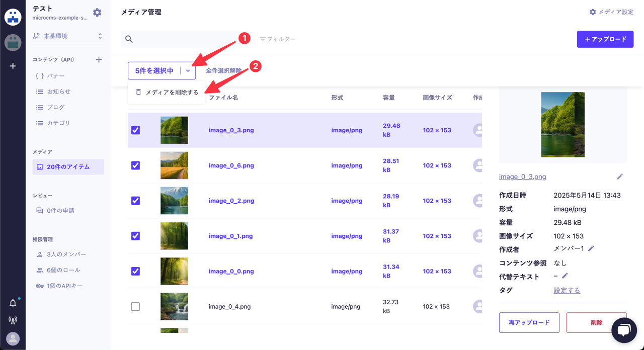Uncheck the image_0_6.png checkbox

click(135, 165)
